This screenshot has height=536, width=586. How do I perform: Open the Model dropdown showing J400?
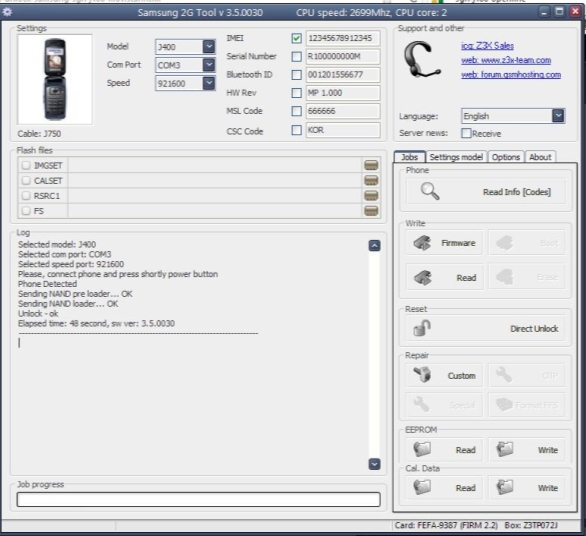209,47
